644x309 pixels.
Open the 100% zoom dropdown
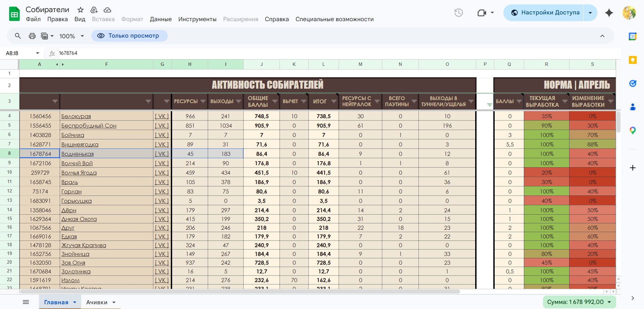pos(71,36)
